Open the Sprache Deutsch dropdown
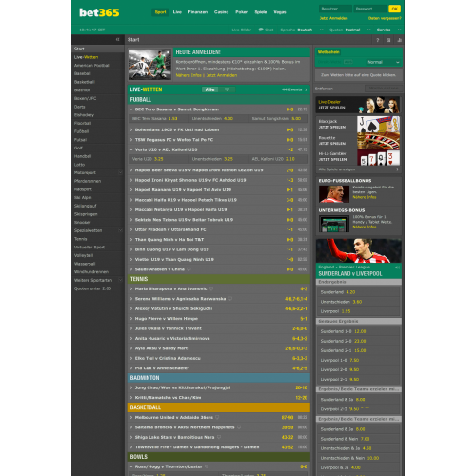The height and width of the screenshot is (476, 476). coord(302,30)
